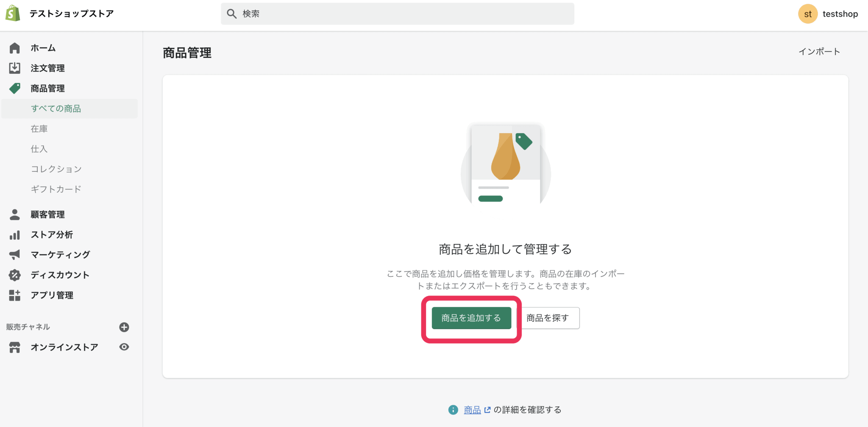Screen dimensions: 868x427
Task: View online store via eye icon
Action: (x=124, y=347)
